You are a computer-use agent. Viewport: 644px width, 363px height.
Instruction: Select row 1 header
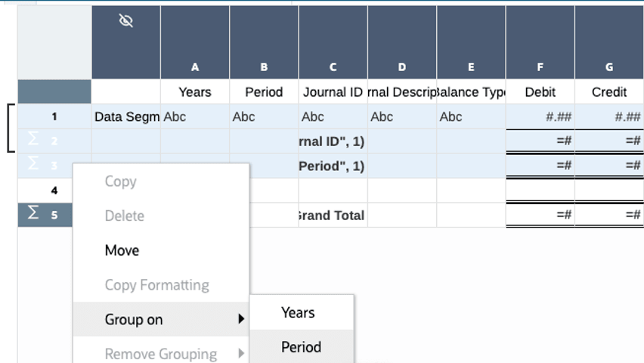(x=54, y=117)
